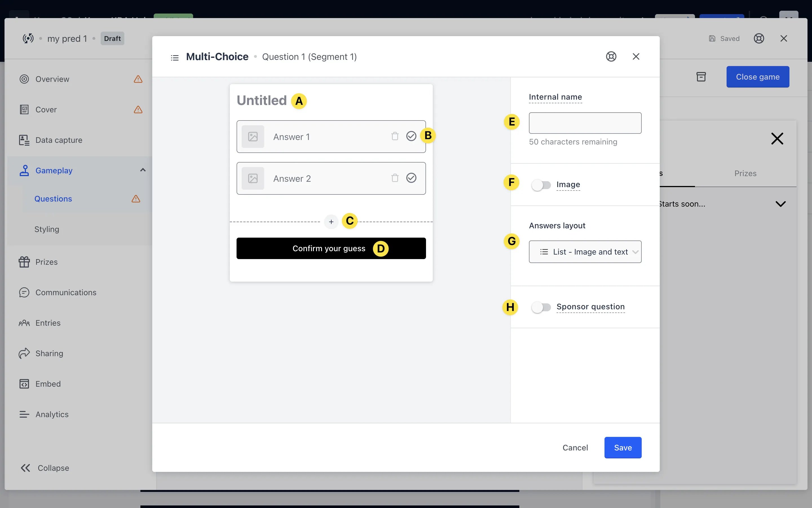Collapse the Gameplay section chevron
The image size is (812, 508).
click(143, 170)
